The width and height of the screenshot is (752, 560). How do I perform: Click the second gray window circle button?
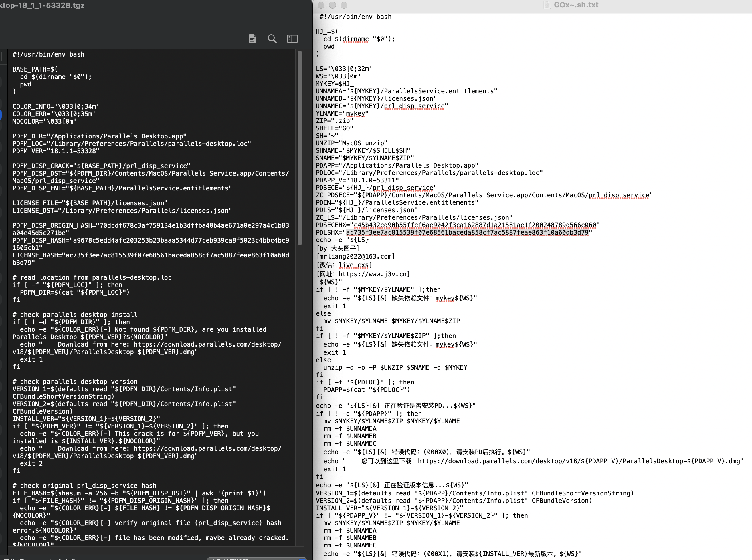click(x=333, y=5)
